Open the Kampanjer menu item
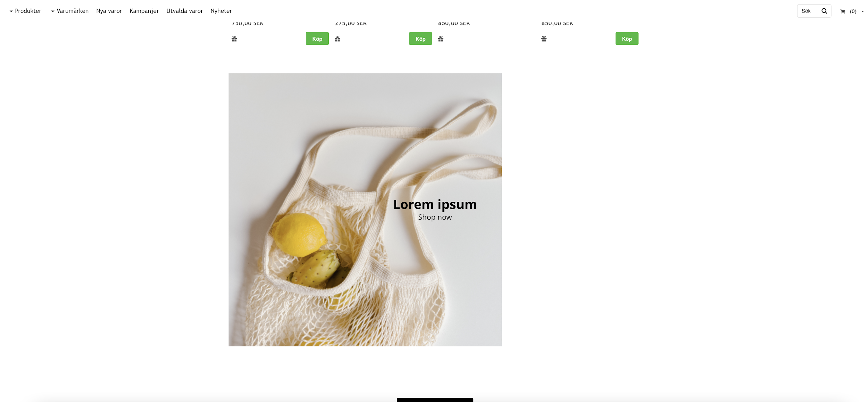 pos(144,11)
